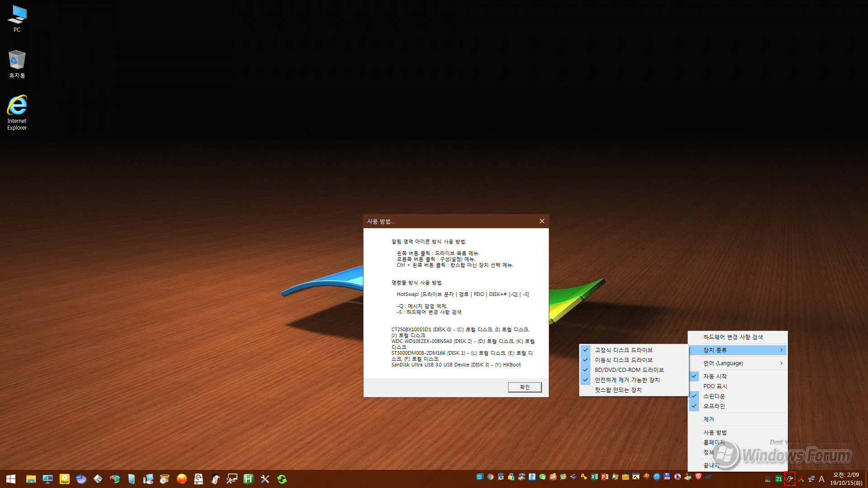Enable PDO 표시 menu option

738,386
